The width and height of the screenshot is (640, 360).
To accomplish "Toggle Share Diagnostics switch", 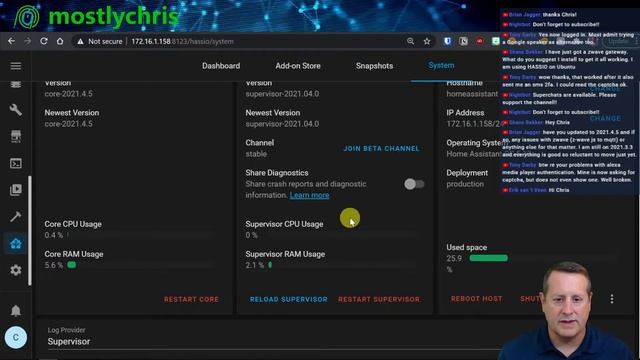I will pyautogui.click(x=414, y=184).
